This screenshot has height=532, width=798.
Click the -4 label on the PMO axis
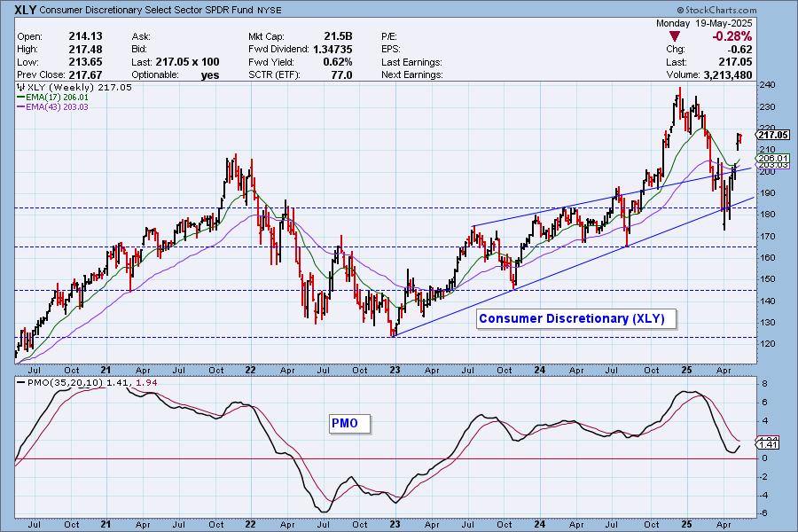763,496
